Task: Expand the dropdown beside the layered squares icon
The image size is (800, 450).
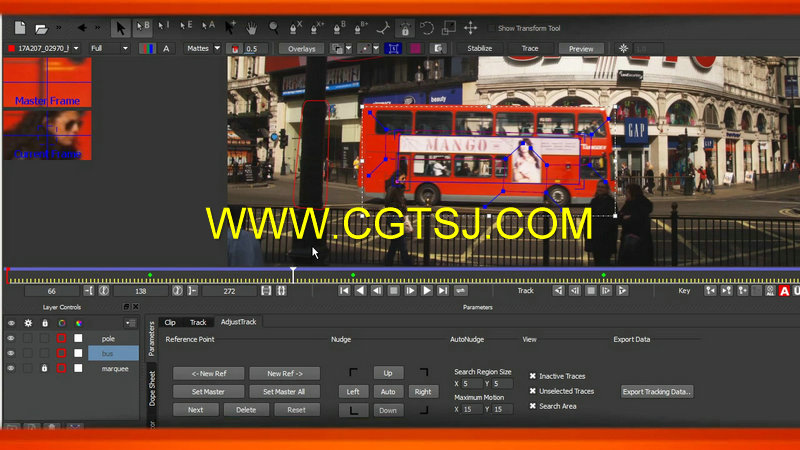Action: coord(348,48)
